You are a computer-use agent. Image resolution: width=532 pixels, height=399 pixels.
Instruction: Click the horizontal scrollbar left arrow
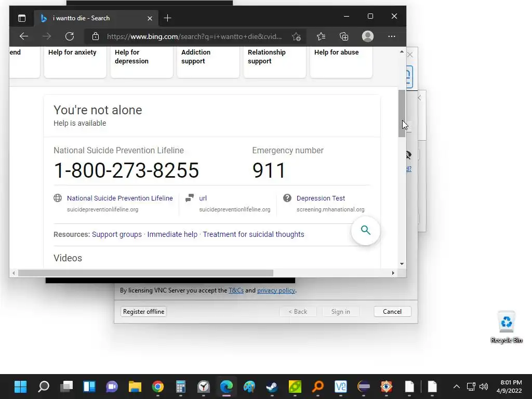14,273
